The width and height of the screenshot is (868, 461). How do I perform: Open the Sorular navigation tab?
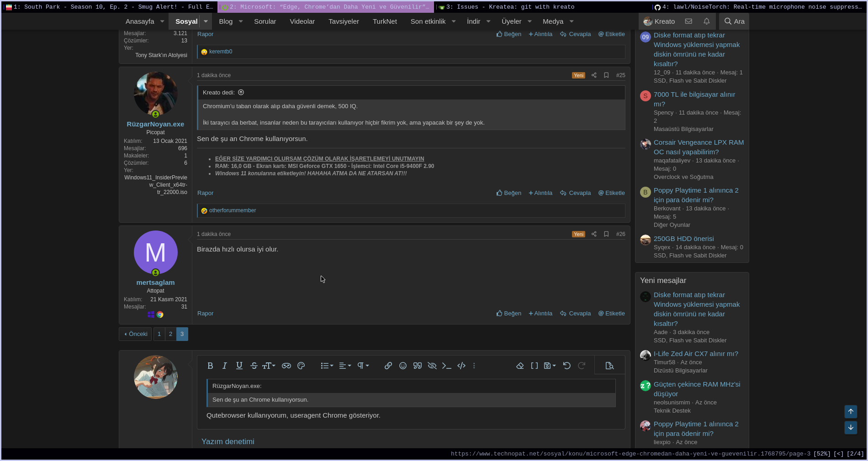pyautogui.click(x=265, y=21)
